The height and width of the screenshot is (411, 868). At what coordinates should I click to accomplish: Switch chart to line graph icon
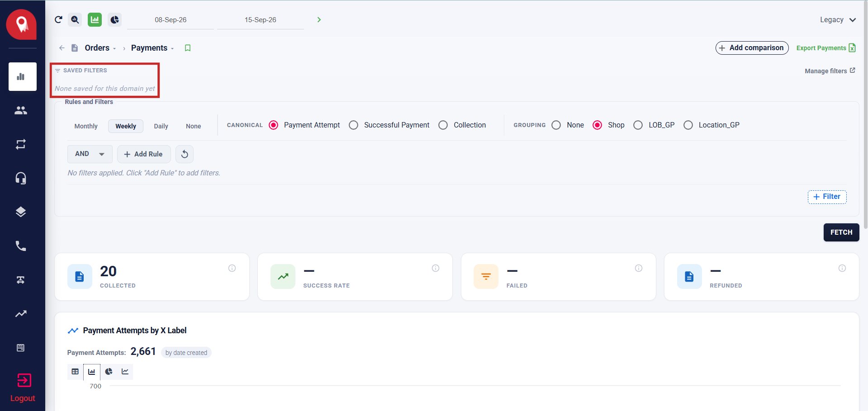(125, 372)
